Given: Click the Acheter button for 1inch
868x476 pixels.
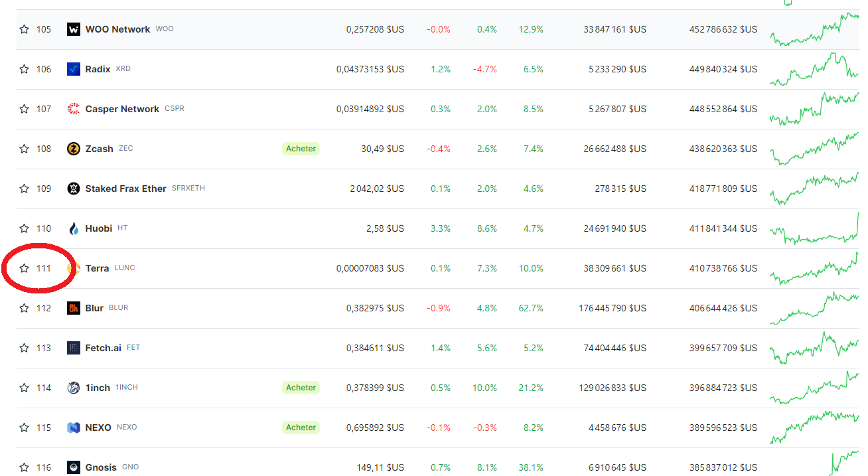Looking at the screenshot, I should [301, 388].
